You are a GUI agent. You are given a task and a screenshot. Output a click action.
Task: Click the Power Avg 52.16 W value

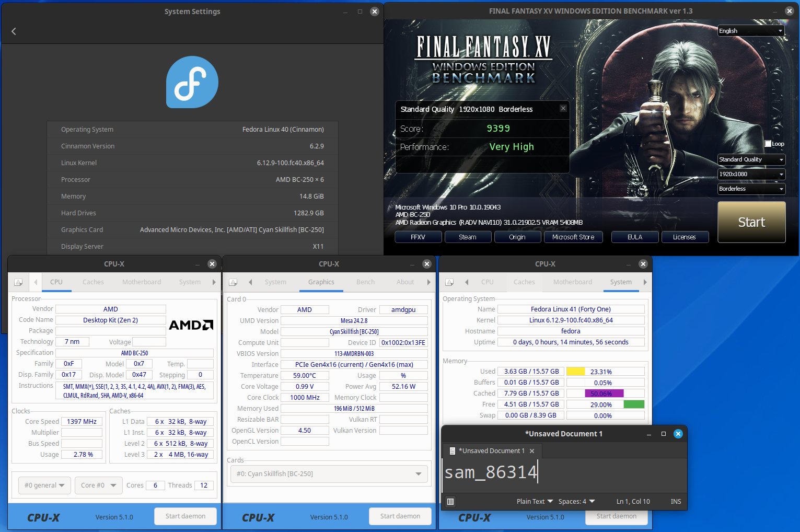(403, 387)
